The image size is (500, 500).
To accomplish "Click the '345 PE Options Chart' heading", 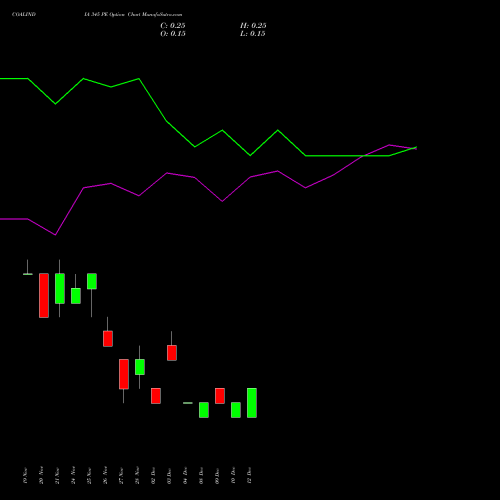I will [133, 15].
